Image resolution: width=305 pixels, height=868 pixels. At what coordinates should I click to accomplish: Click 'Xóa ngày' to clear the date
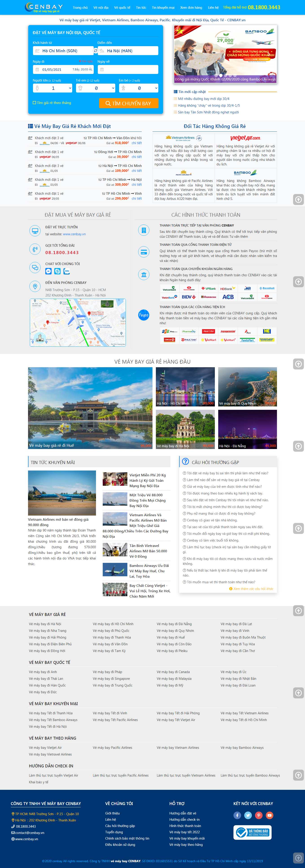pos(86,61)
